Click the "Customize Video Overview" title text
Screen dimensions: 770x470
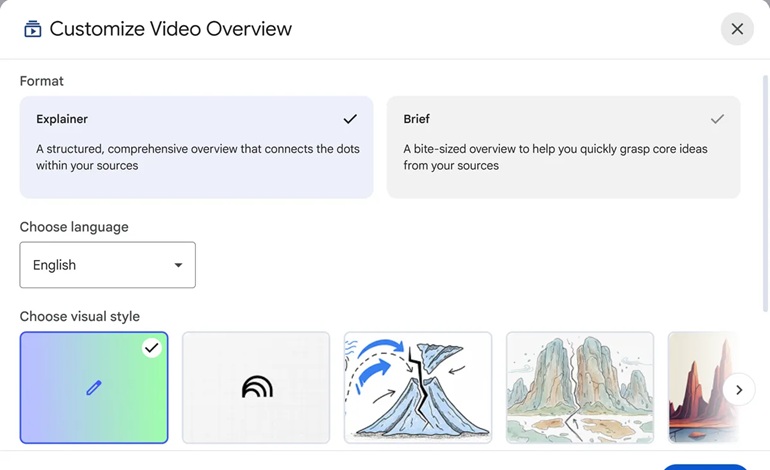pos(171,29)
